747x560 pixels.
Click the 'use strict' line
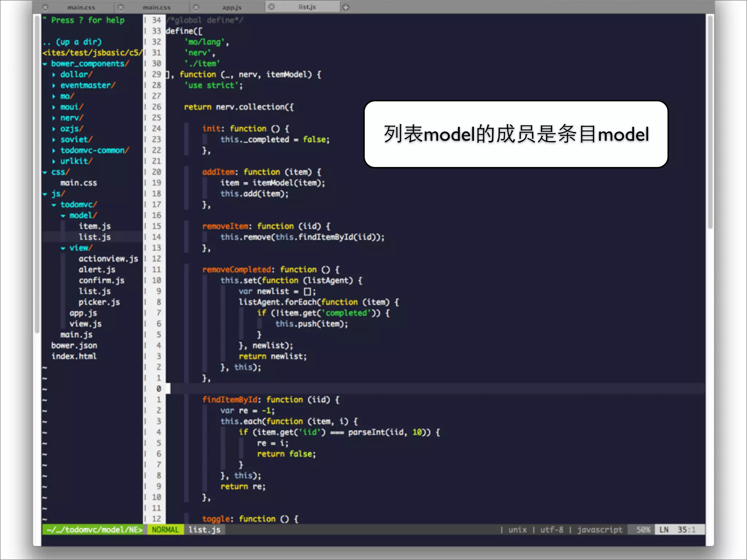[x=213, y=86]
